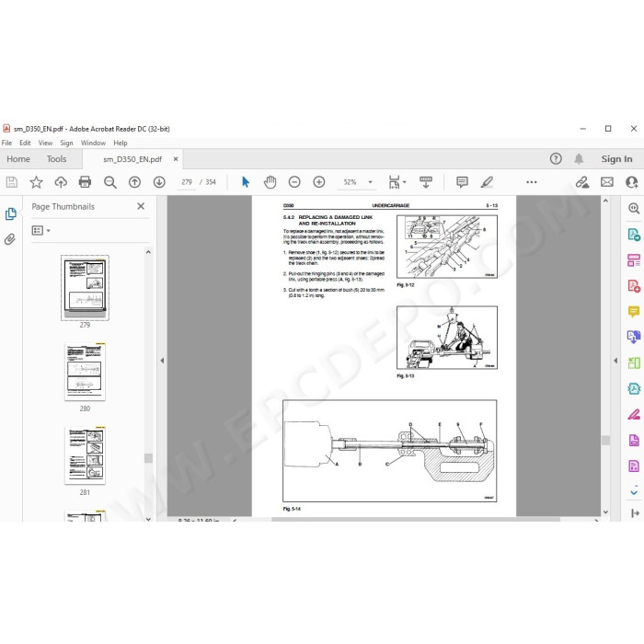Click document scroll down arrow
The width and height of the screenshot is (644, 644).
coord(605,512)
